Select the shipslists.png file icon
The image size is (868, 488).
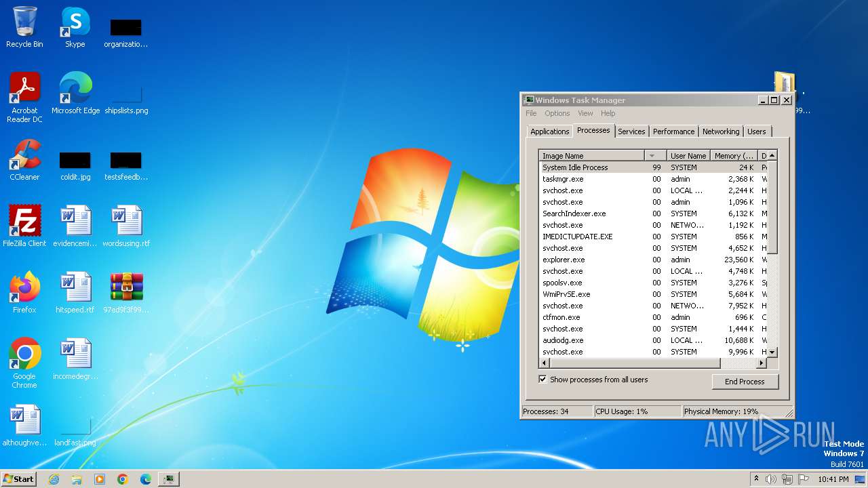[x=126, y=98]
